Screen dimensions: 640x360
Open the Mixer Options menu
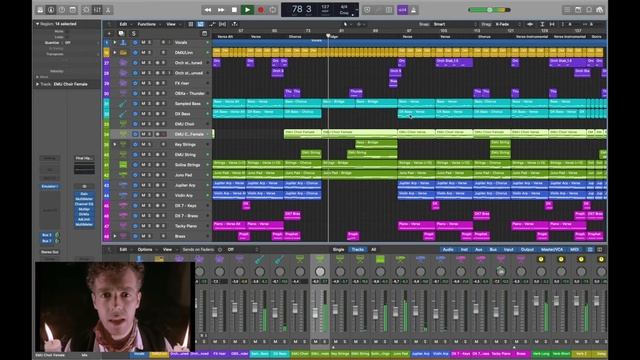point(144,249)
